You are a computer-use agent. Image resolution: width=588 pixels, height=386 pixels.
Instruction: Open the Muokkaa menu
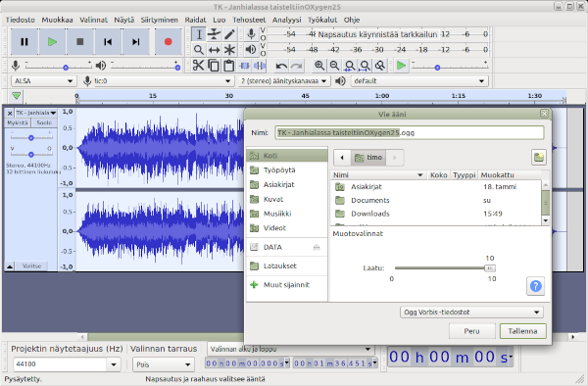58,20
